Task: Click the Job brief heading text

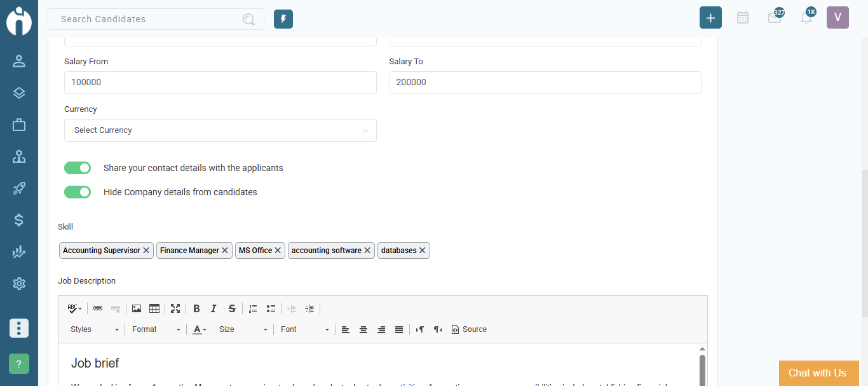Action: (95, 363)
